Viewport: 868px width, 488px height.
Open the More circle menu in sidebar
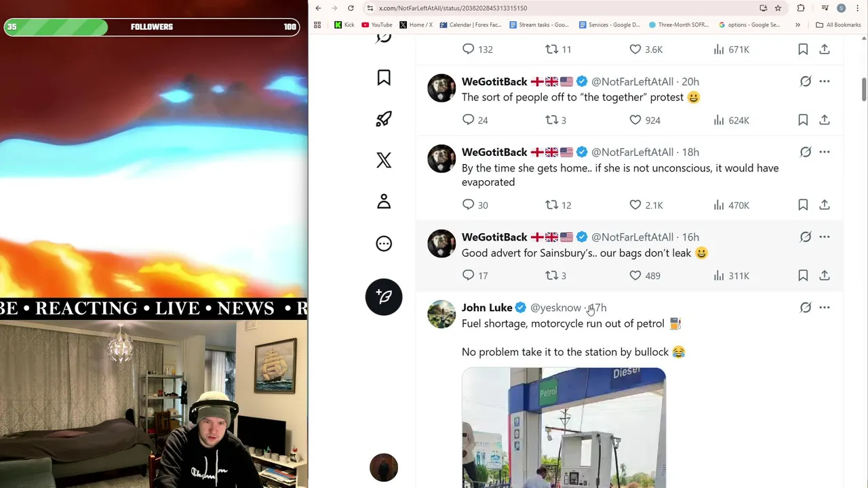(x=384, y=243)
